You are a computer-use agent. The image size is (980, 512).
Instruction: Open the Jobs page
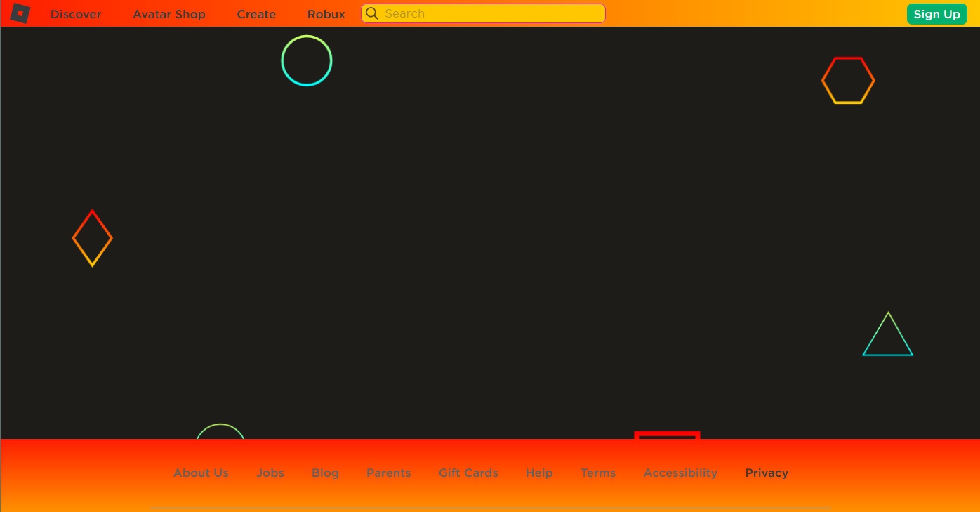[x=270, y=473]
